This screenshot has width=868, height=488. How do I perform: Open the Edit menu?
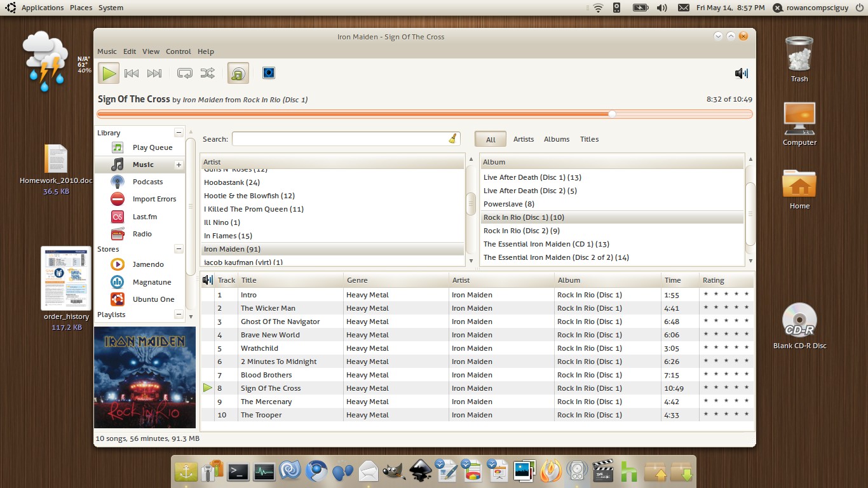click(x=130, y=51)
